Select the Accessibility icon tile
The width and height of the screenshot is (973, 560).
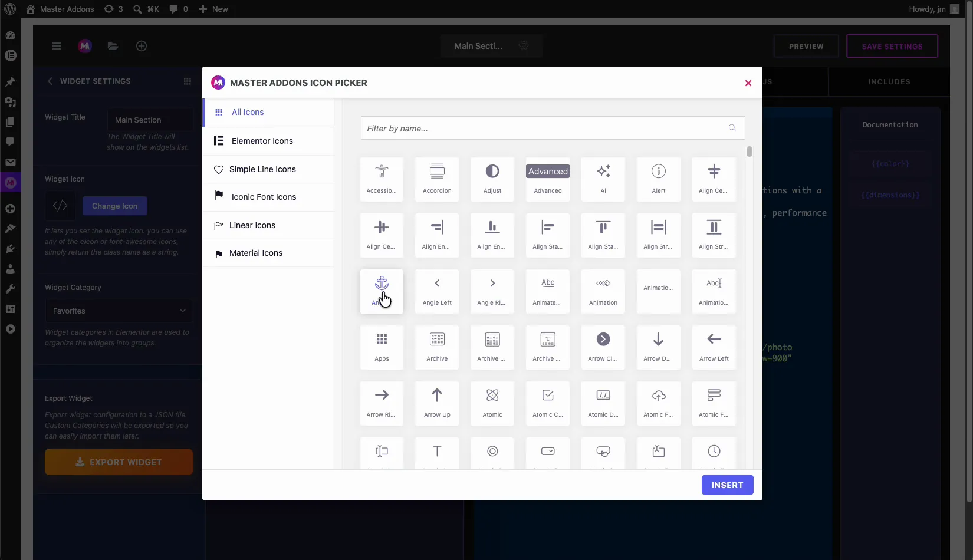click(x=382, y=179)
